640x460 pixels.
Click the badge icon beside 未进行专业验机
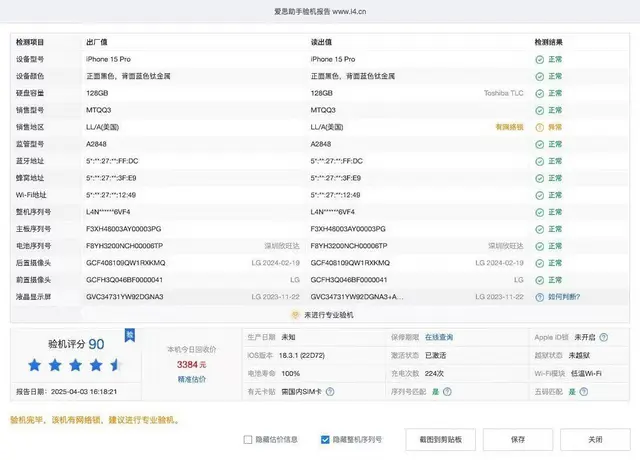tap(295, 315)
